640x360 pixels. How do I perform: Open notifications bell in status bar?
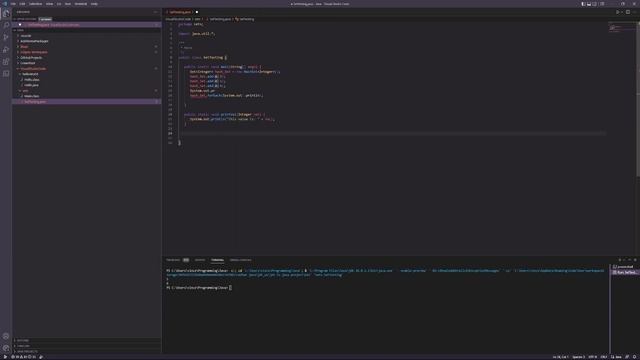(x=635, y=357)
